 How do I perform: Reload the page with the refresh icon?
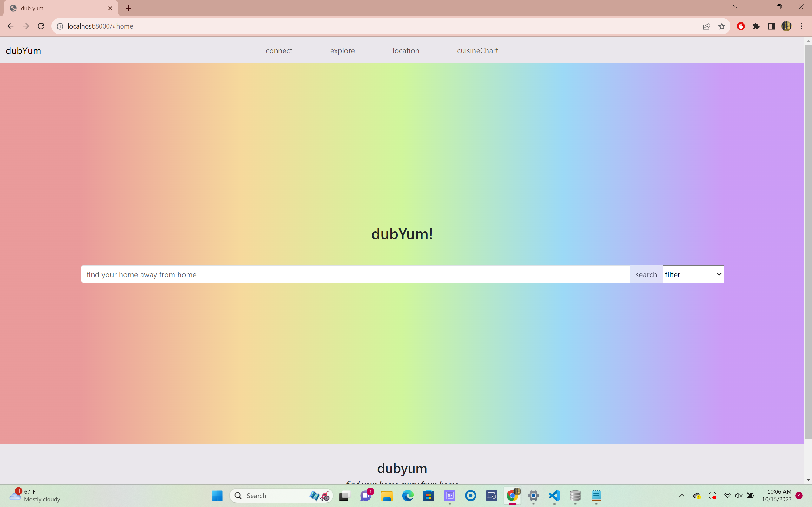tap(41, 26)
